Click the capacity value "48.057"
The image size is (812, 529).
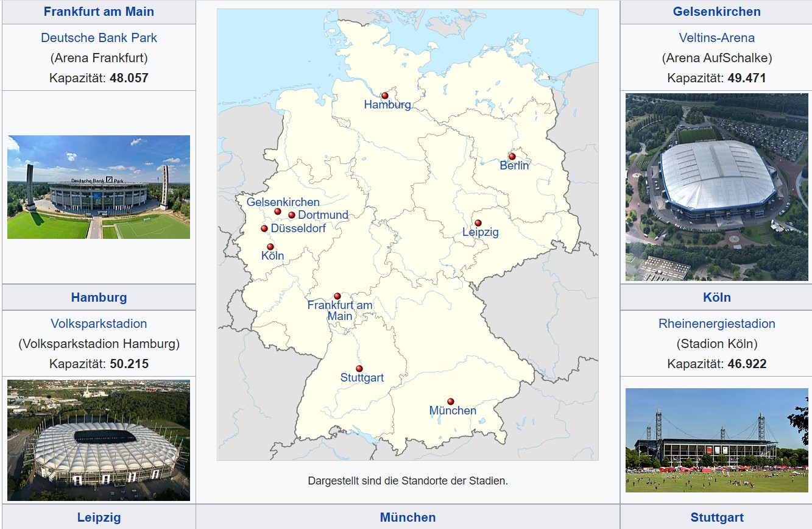click(x=129, y=78)
